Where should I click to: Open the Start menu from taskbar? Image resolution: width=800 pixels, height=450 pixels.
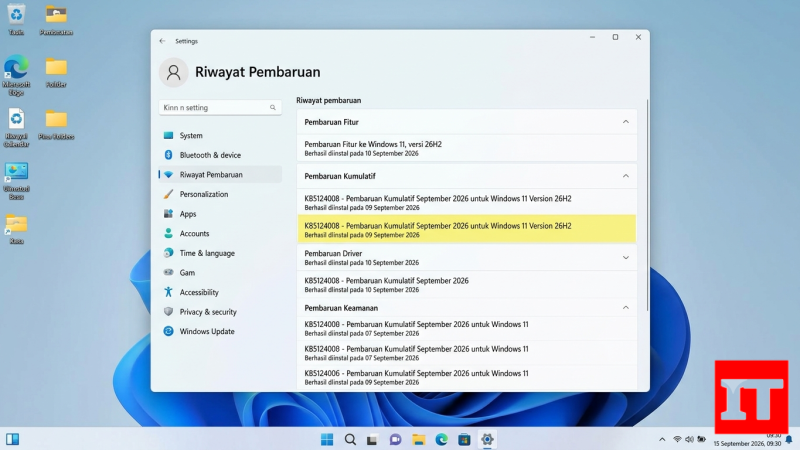coord(327,439)
